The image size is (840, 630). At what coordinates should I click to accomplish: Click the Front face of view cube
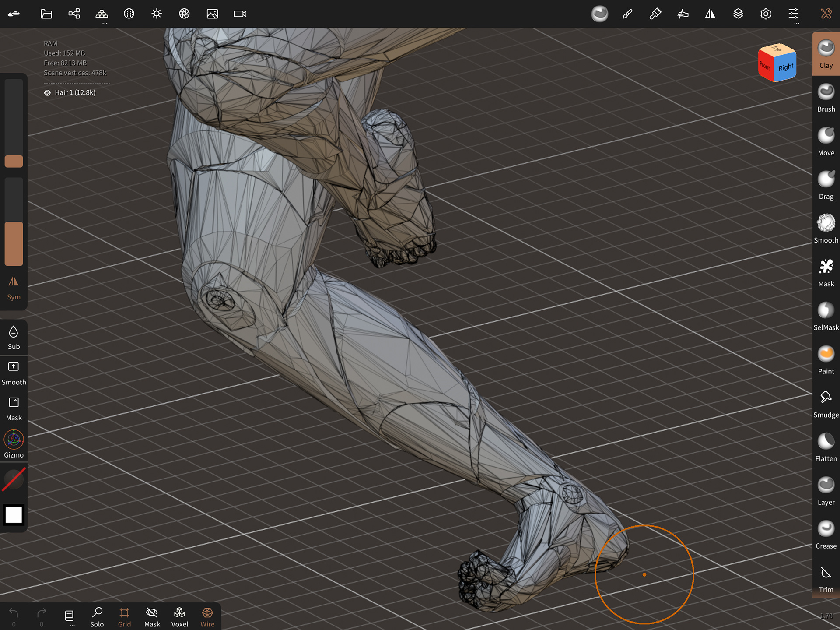(765, 66)
